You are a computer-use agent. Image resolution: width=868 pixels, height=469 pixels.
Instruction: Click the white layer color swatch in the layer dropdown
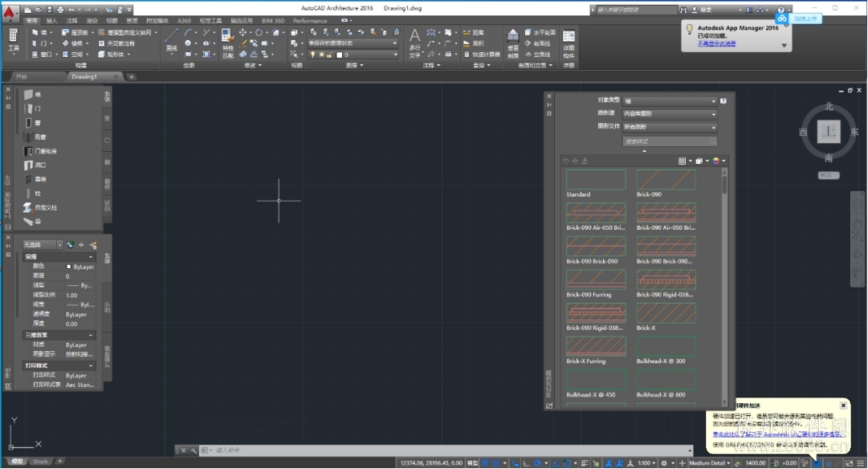click(340, 55)
